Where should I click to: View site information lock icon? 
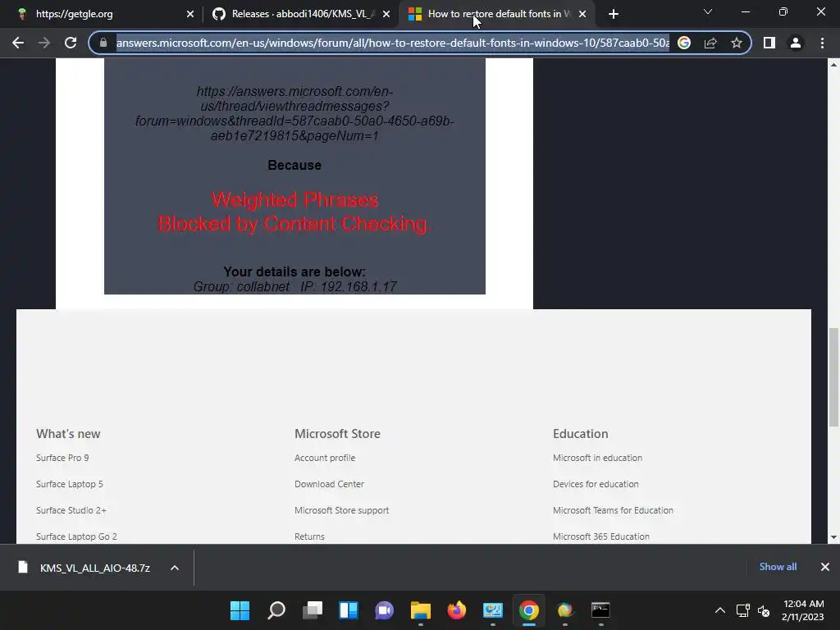[x=103, y=43]
